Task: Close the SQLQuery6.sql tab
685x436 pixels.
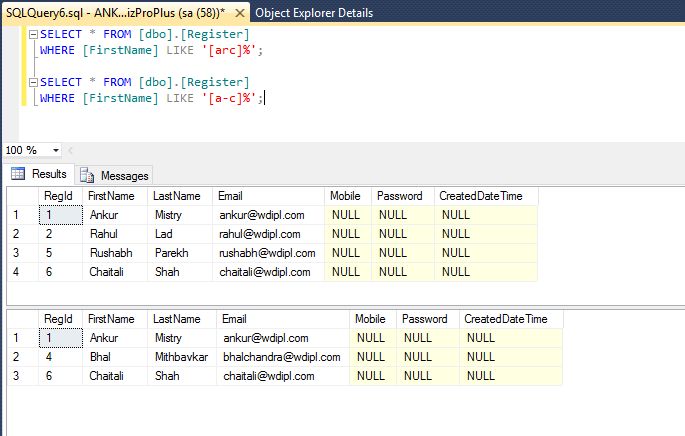Action: point(241,13)
